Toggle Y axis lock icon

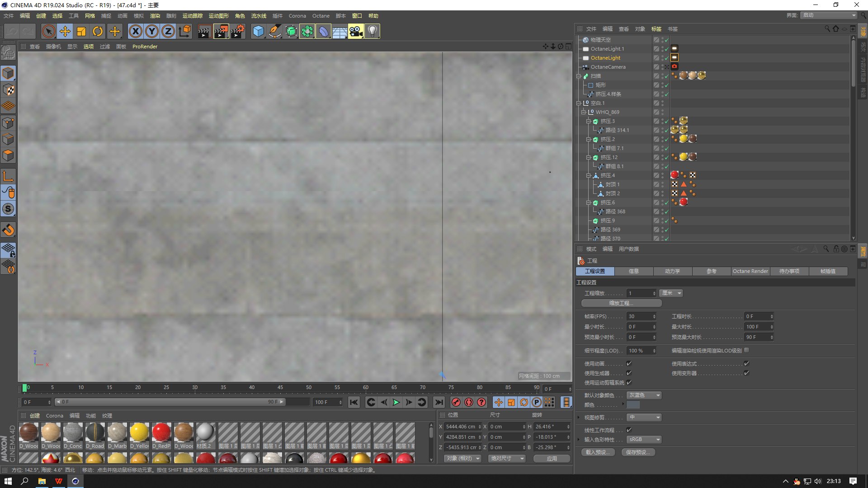[x=152, y=31]
